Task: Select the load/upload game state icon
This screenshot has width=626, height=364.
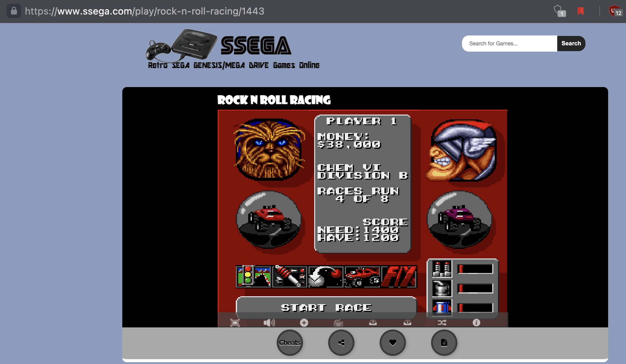Action: [x=407, y=323]
